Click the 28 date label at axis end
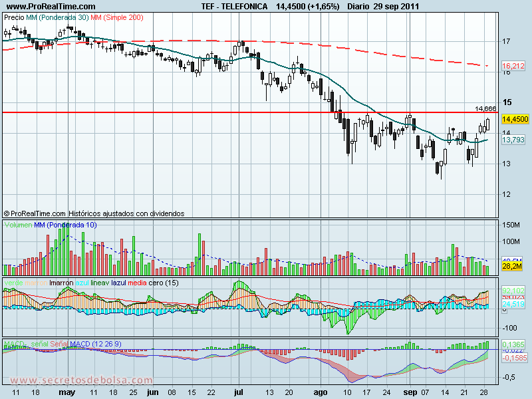The width and height of the screenshot is (532, 399). [484, 392]
